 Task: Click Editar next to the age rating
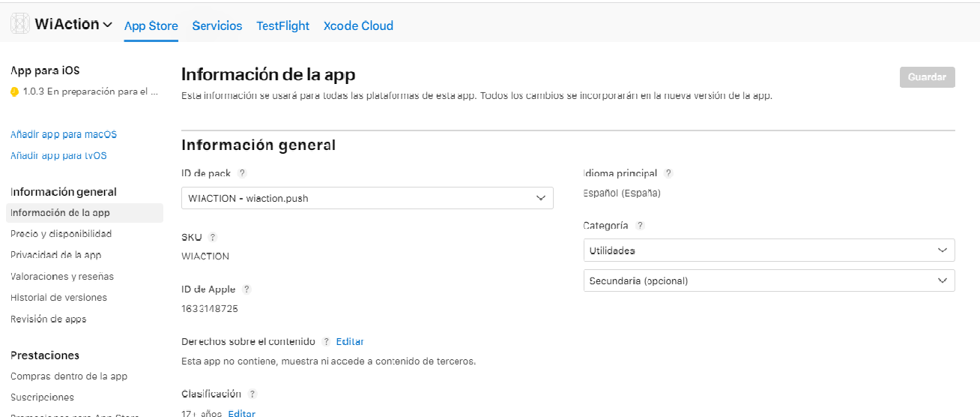[x=241, y=413]
